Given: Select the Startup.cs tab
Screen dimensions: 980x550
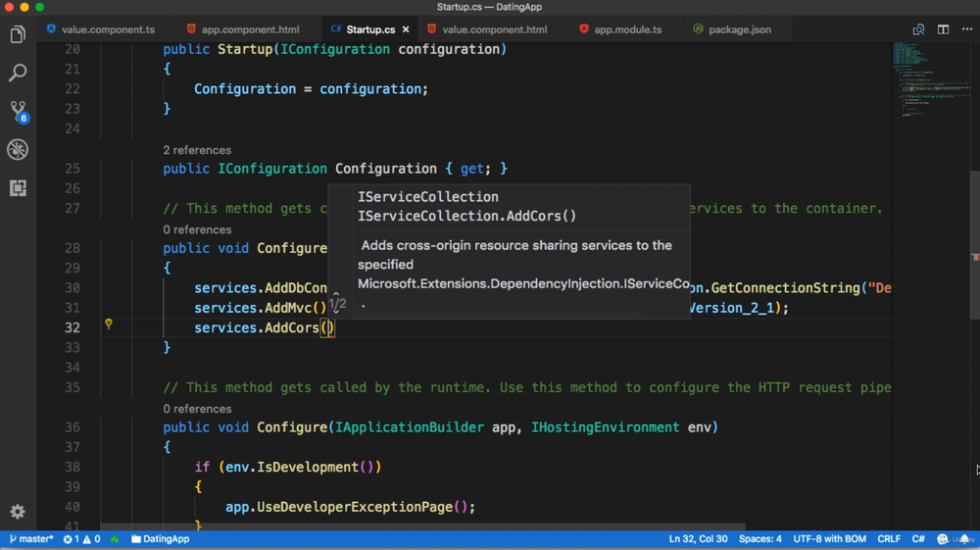Looking at the screenshot, I should click(x=370, y=29).
